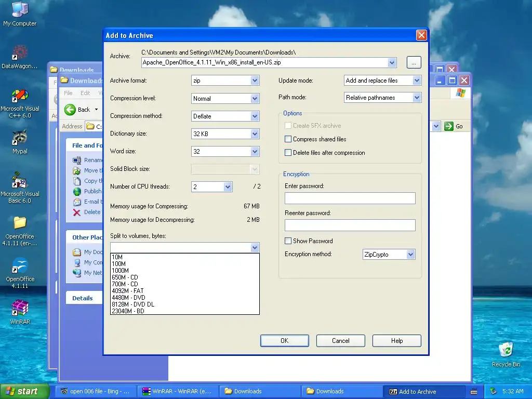
Task: Click the system tray keyboard icon
Action: point(474,392)
